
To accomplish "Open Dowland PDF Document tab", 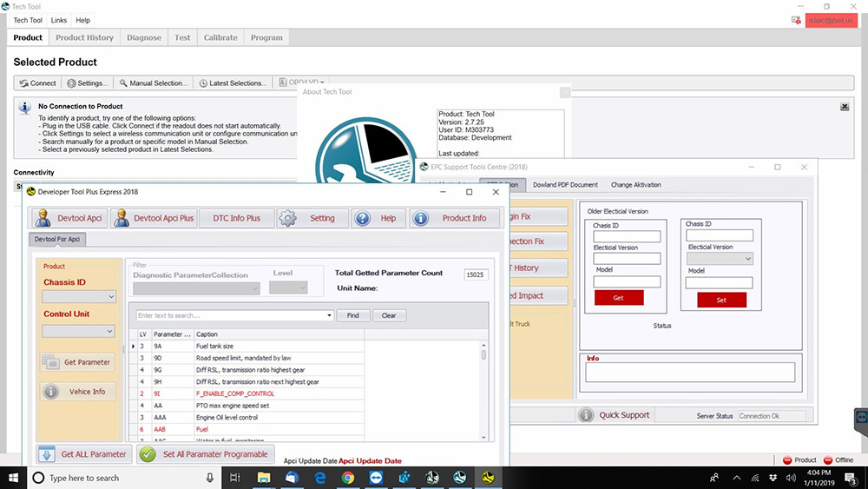I will click(565, 185).
